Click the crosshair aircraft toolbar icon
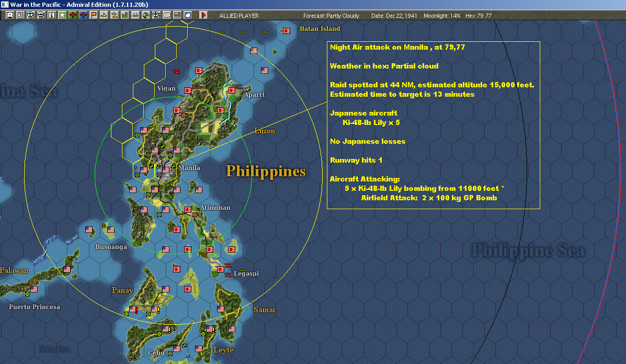This screenshot has height=364, width=626. [156, 15]
